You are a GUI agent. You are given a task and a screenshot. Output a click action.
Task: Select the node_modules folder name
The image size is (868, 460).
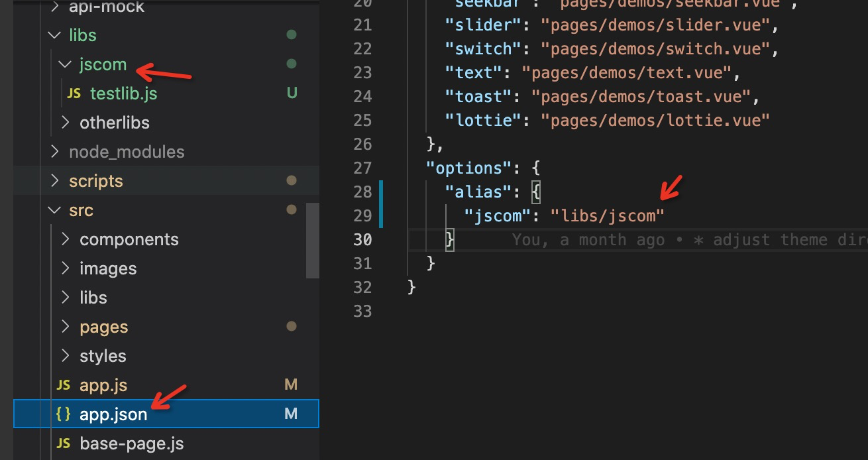[127, 152]
